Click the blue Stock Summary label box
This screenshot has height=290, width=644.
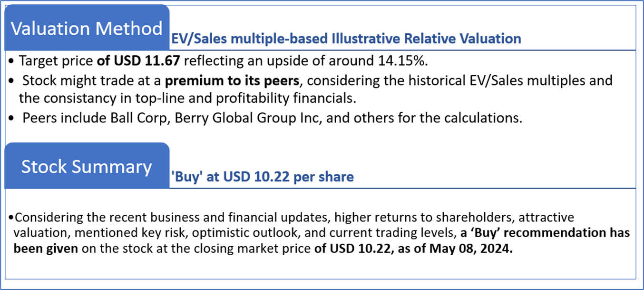click(87, 166)
